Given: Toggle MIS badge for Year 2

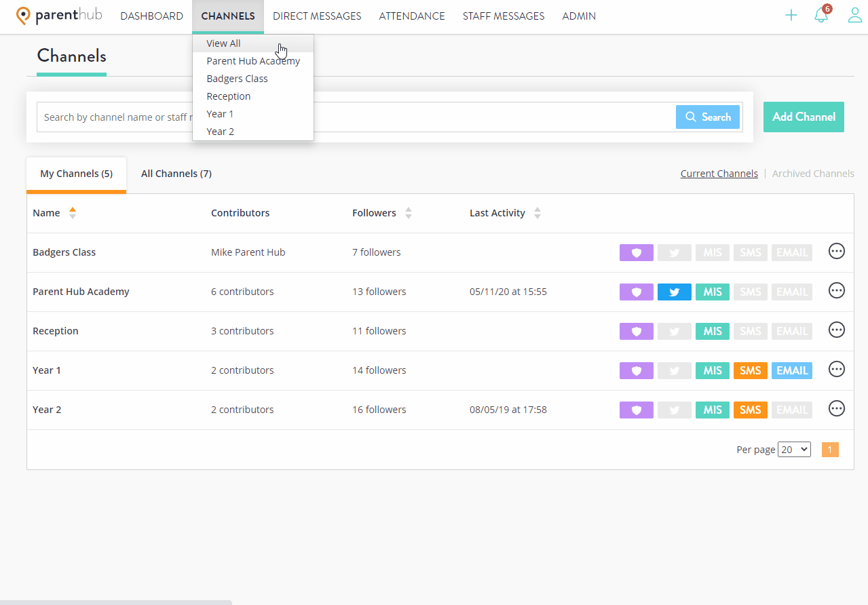Looking at the screenshot, I should (x=713, y=410).
